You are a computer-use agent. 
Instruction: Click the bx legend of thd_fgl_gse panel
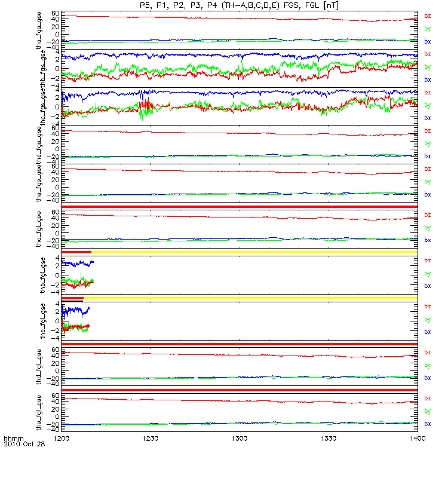[428, 378]
